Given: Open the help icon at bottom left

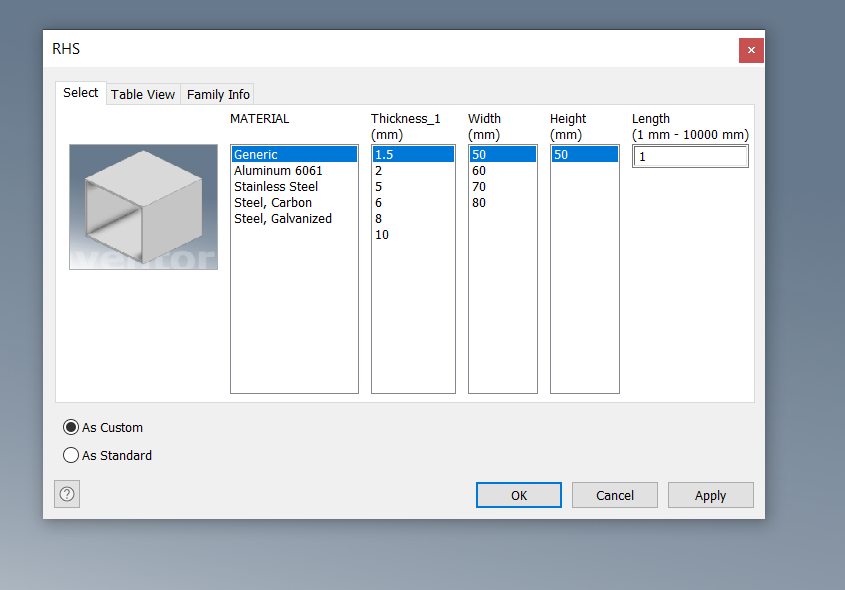Looking at the screenshot, I should pyautogui.click(x=66, y=493).
